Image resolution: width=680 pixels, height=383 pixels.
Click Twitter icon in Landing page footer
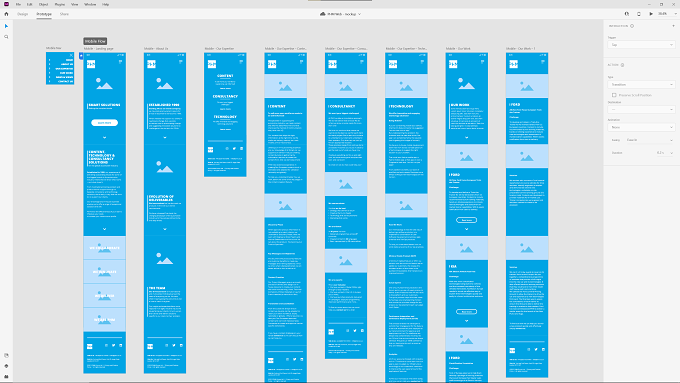coord(113,346)
